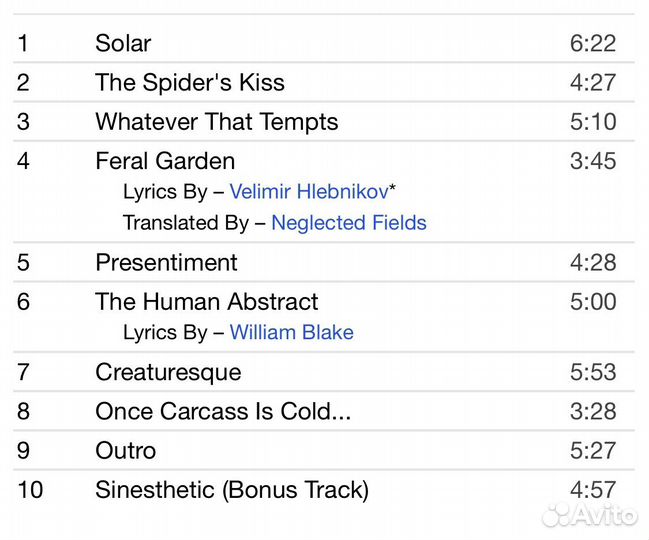
Task: Click the 4:57 duration of Sinesthetic
Action: [593, 490]
